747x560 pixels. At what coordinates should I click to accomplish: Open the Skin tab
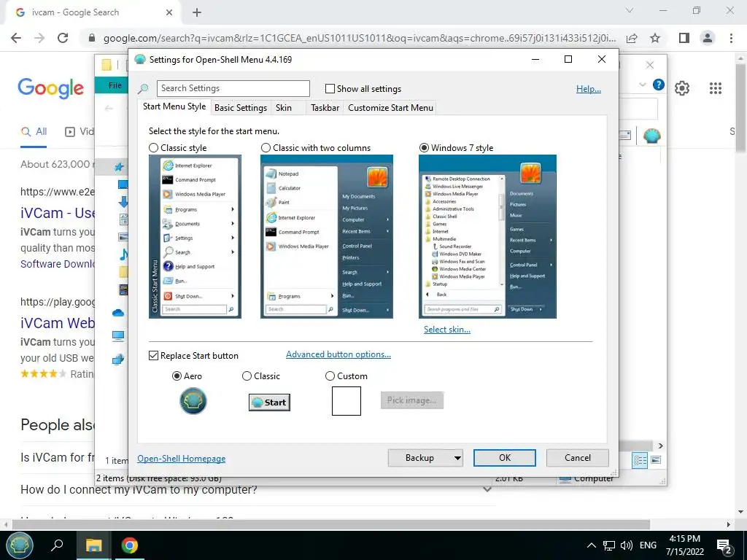[x=284, y=108]
